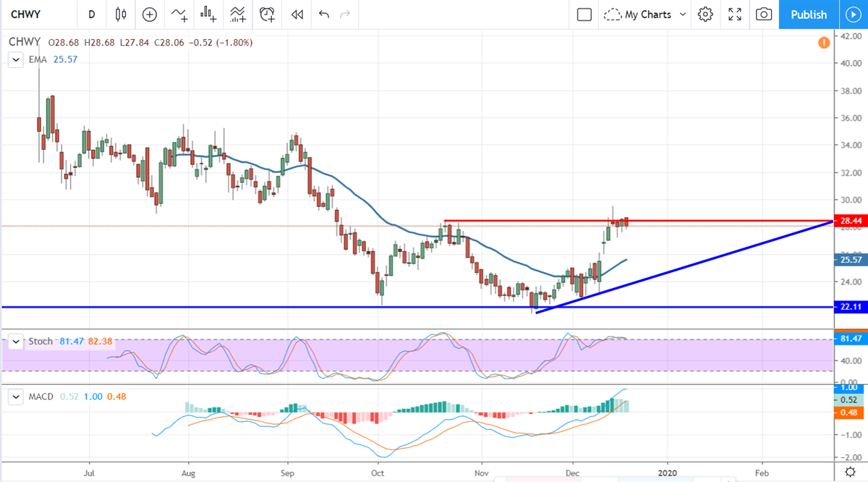Viewport: 868px width, 482px height.
Task: Start bar replay with rewind icon
Action: pyautogui.click(x=297, y=14)
